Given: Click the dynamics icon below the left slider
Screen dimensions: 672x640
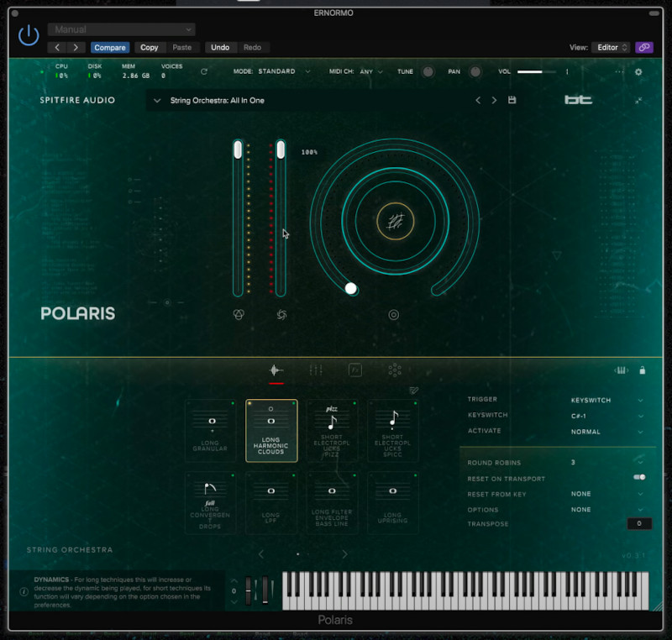Looking at the screenshot, I should tap(239, 315).
